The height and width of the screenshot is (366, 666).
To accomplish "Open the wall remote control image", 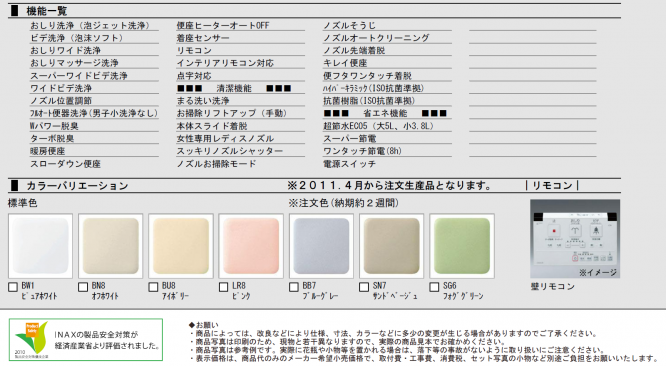I will [x=575, y=239].
